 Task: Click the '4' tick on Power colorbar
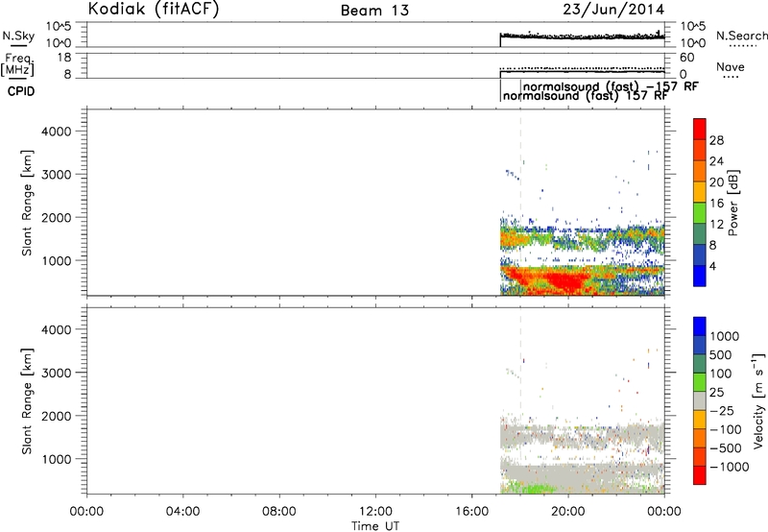712,266
